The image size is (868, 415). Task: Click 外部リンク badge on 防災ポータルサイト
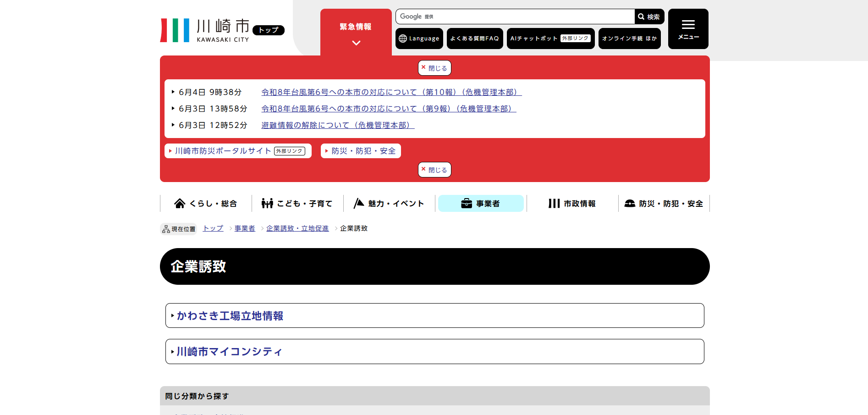[290, 151]
